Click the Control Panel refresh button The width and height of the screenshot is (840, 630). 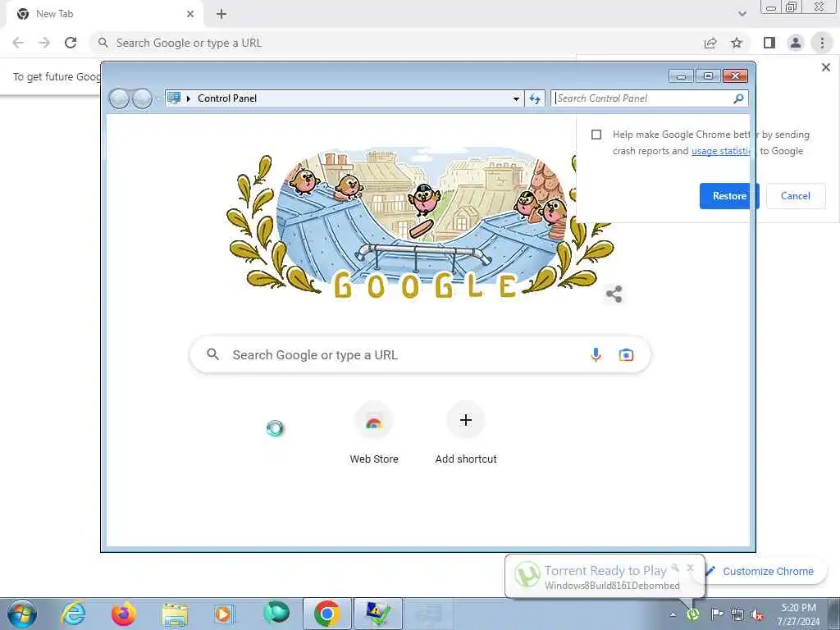tap(535, 98)
